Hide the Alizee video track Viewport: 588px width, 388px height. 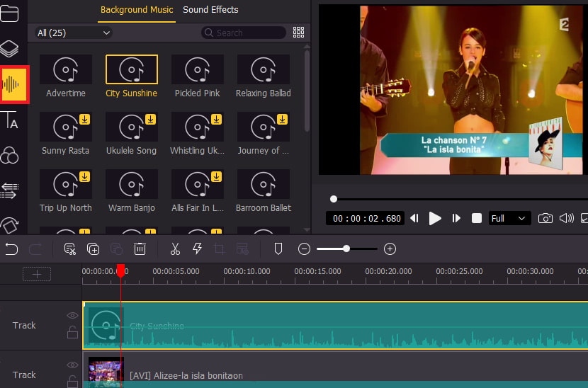coord(72,365)
